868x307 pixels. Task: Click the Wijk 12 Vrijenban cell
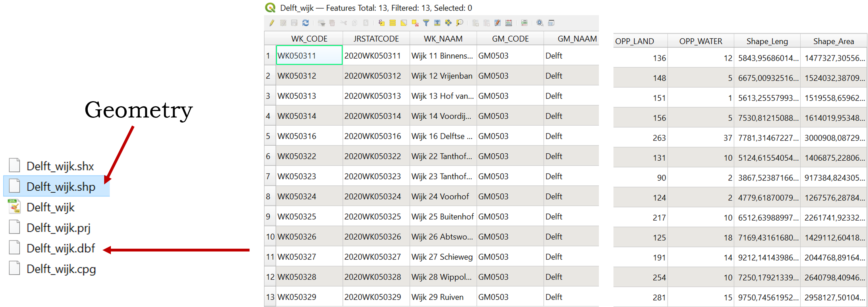point(443,76)
